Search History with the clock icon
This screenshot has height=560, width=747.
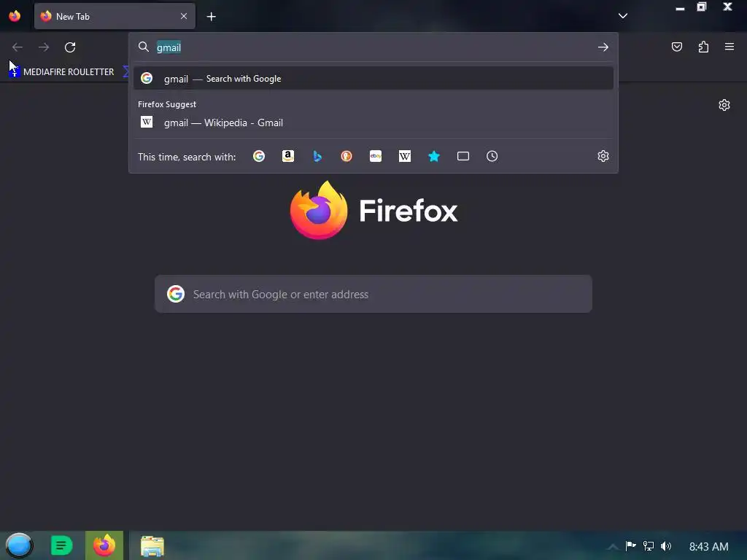coord(492,156)
